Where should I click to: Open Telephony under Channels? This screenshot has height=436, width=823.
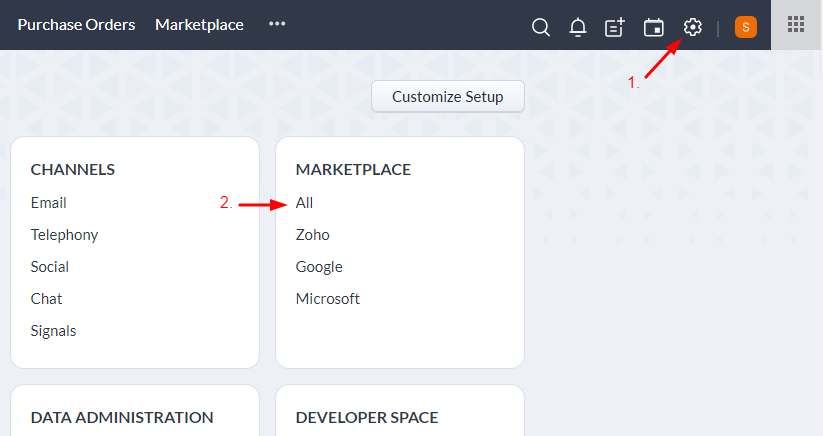(64, 235)
